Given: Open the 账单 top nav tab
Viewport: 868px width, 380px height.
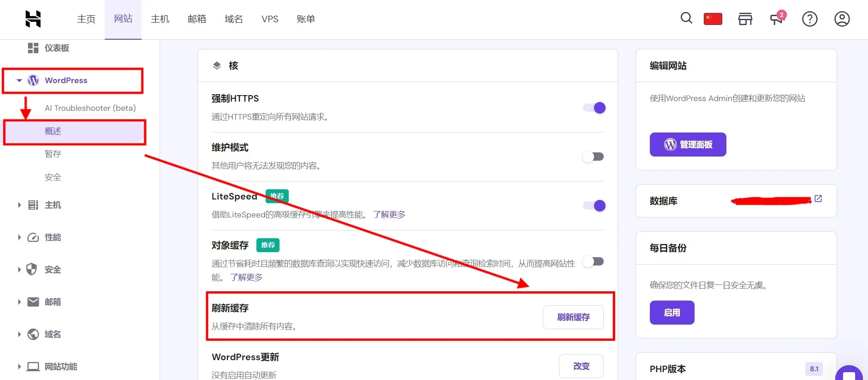Looking at the screenshot, I should 306,19.
